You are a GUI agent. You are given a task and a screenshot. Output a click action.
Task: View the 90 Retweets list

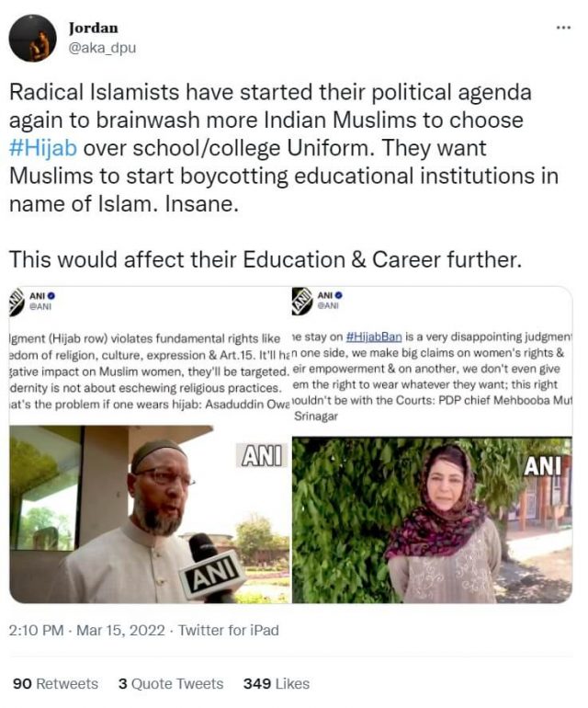point(55,683)
